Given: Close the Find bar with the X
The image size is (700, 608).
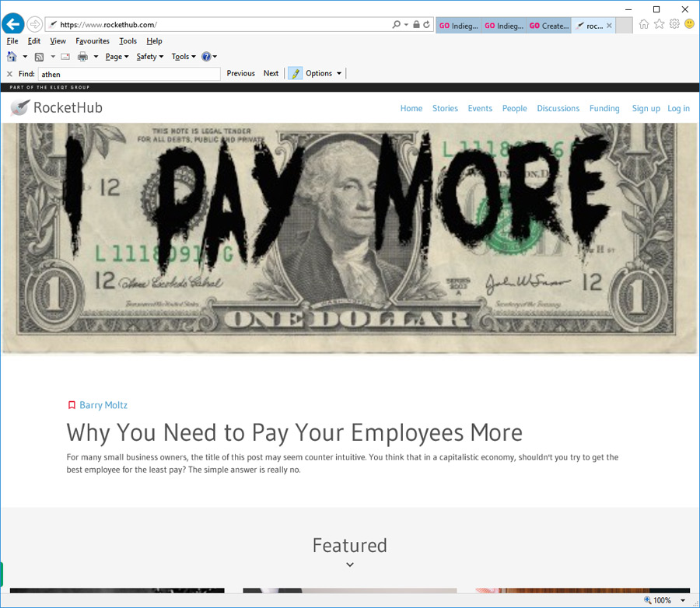Looking at the screenshot, I should tap(9, 74).
